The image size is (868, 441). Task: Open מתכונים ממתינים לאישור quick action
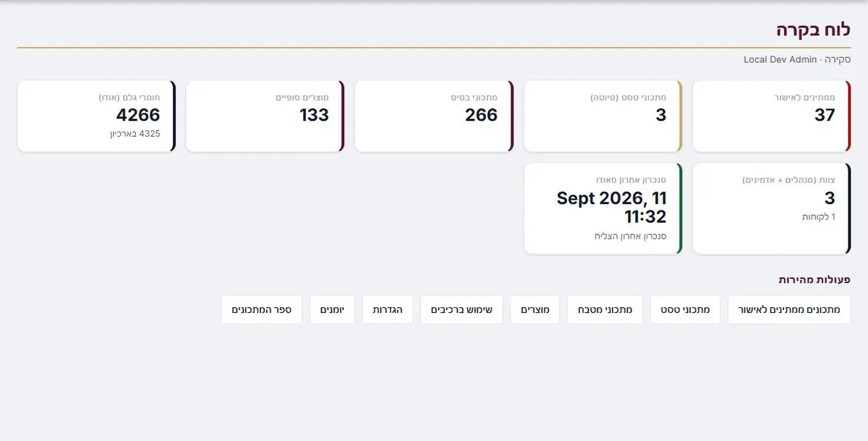(x=789, y=309)
